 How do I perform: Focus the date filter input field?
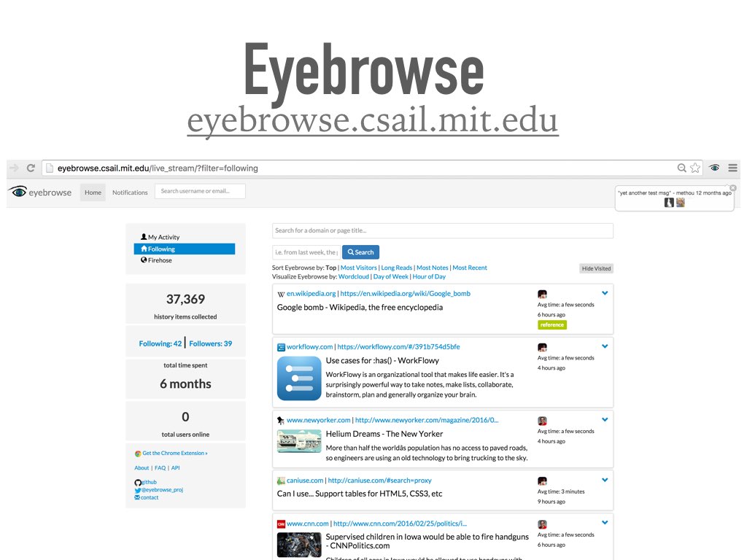(x=306, y=252)
